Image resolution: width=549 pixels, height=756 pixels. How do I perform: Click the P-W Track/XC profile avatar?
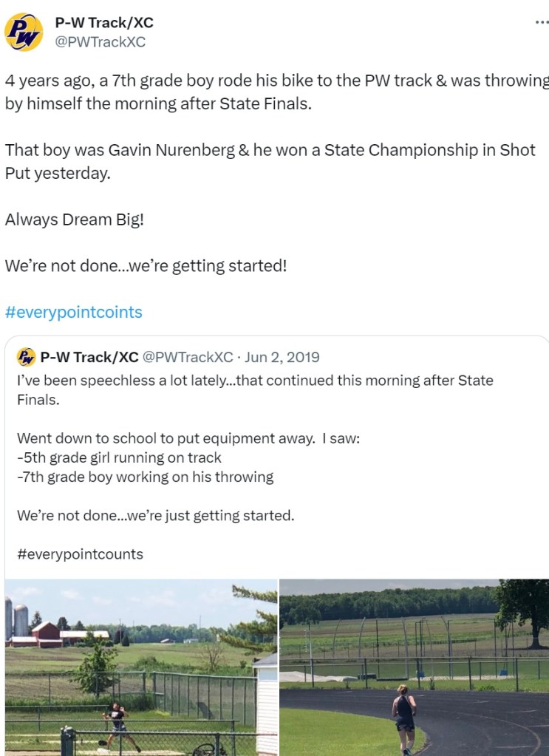coord(24,32)
